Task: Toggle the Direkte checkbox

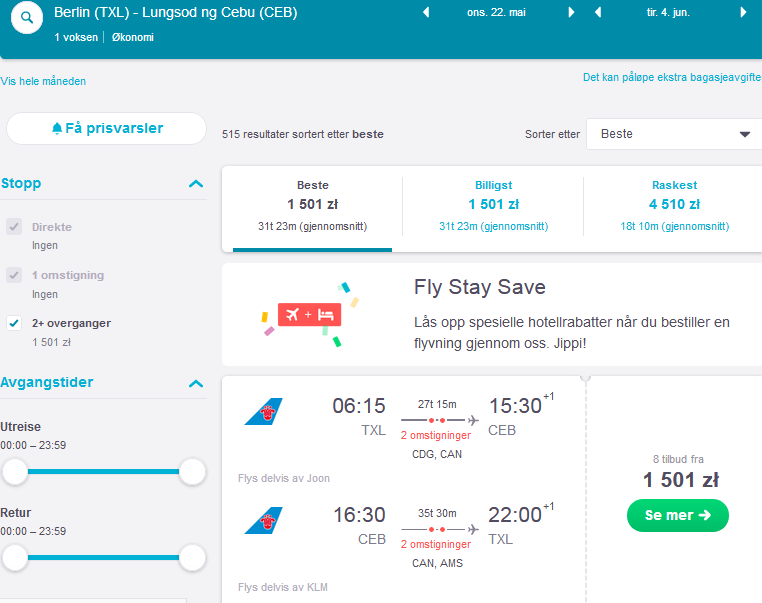Action: 14,226
